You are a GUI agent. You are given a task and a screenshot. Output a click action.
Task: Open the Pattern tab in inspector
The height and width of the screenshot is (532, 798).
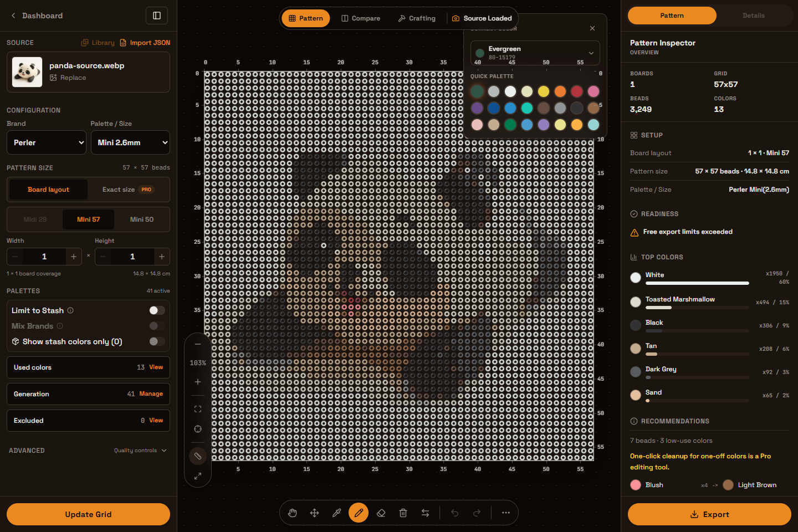click(x=672, y=16)
